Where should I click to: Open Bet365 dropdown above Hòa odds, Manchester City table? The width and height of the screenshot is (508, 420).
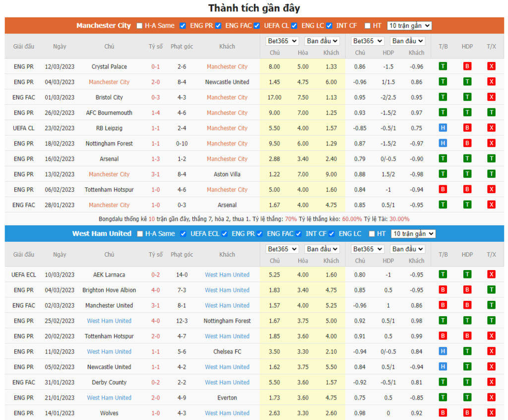point(282,41)
